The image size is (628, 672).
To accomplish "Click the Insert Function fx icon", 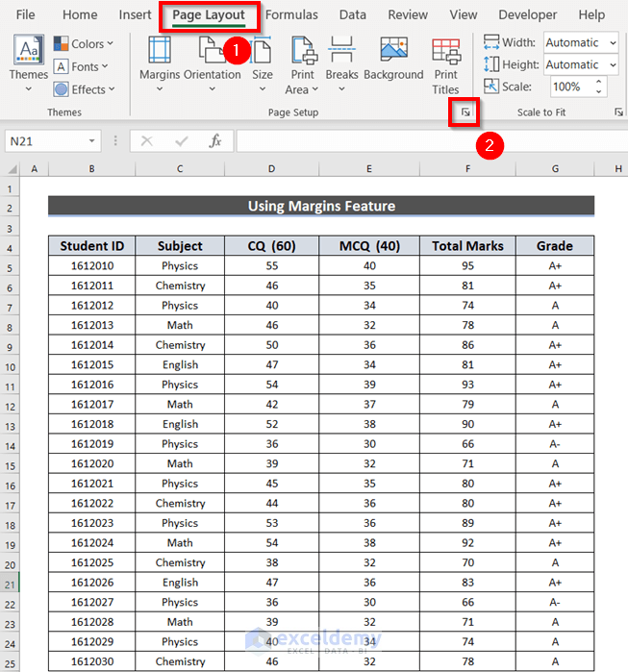I will [215, 141].
